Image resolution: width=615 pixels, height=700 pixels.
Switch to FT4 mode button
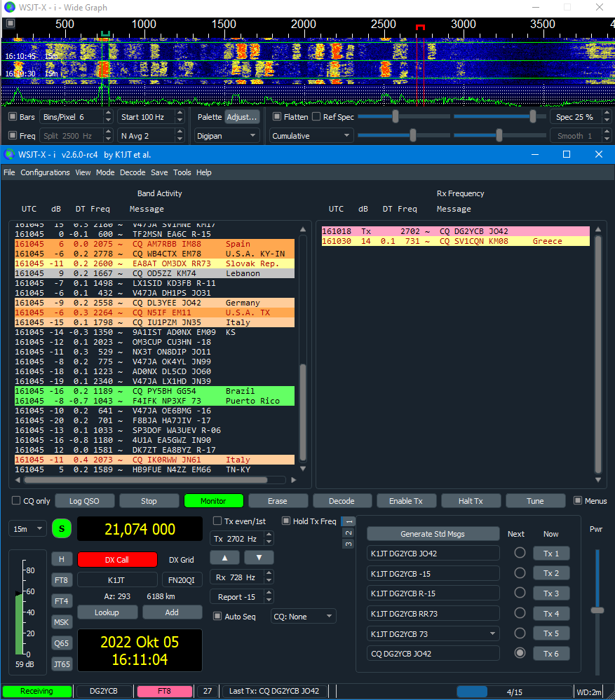(x=62, y=601)
